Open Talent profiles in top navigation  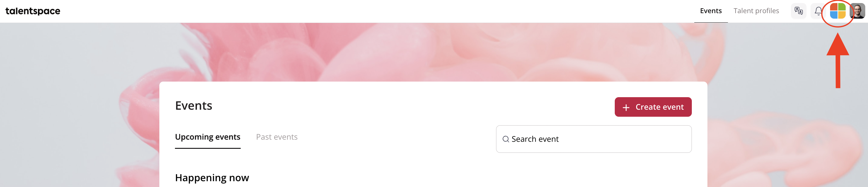coord(756,11)
